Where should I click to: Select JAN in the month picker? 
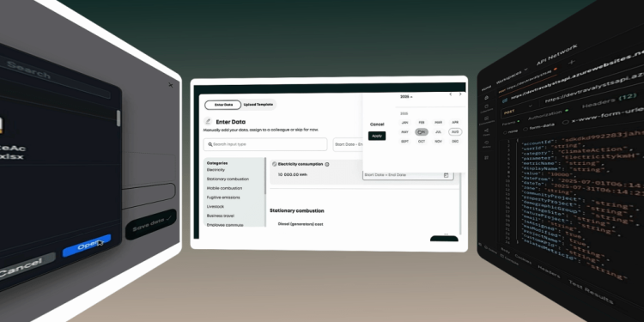pyautogui.click(x=404, y=123)
